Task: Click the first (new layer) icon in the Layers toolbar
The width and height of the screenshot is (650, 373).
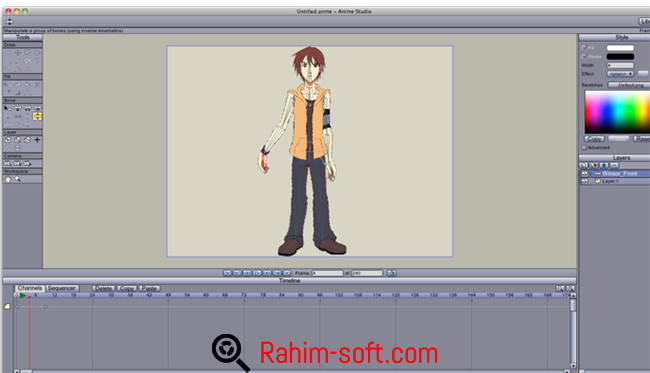Action: click(583, 165)
